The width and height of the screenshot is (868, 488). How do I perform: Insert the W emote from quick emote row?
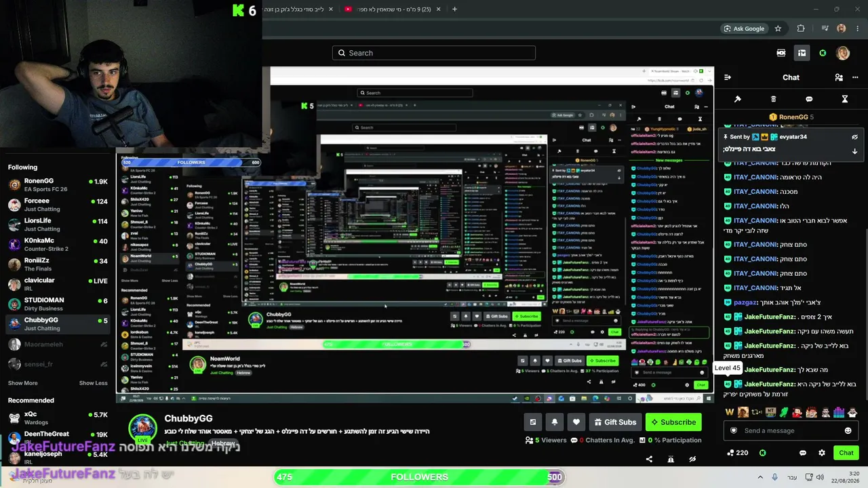click(730, 412)
